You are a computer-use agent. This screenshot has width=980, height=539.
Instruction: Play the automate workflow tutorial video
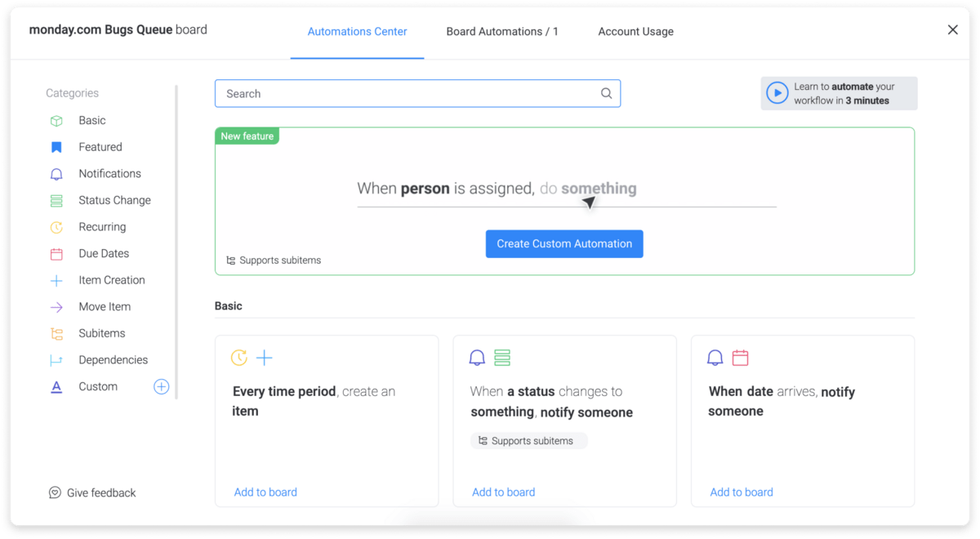777,93
